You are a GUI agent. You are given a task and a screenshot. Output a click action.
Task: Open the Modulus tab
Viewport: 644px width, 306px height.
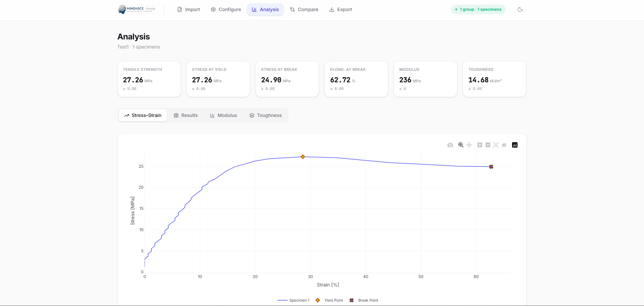pos(223,115)
